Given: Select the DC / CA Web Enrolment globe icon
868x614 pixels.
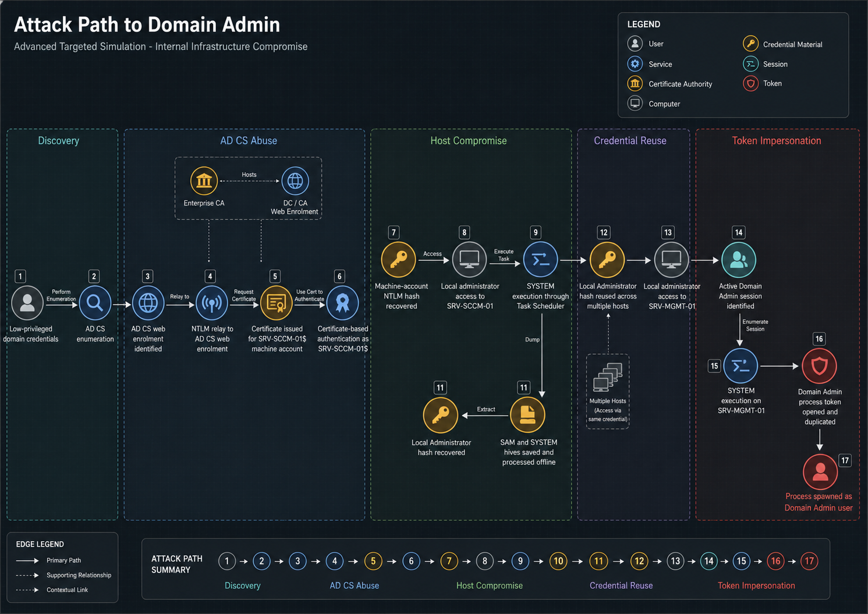Looking at the screenshot, I should (x=295, y=181).
